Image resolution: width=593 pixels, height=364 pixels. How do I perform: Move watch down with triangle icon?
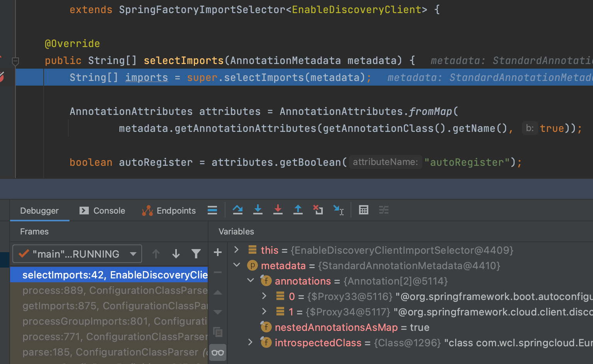point(218,312)
